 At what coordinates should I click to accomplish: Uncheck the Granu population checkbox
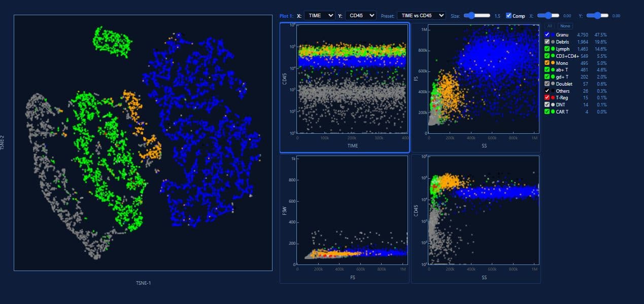(547, 34)
